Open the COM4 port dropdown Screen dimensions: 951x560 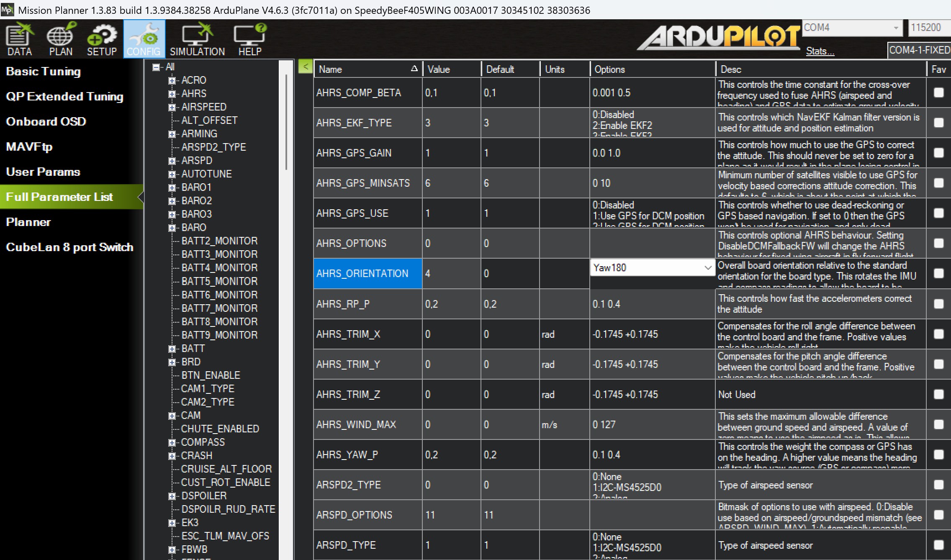[x=896, y=28]
